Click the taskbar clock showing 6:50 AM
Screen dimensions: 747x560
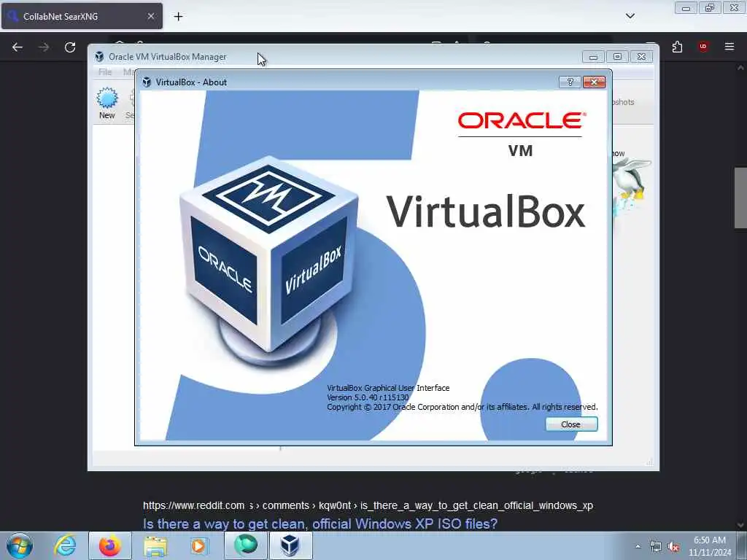709,546
